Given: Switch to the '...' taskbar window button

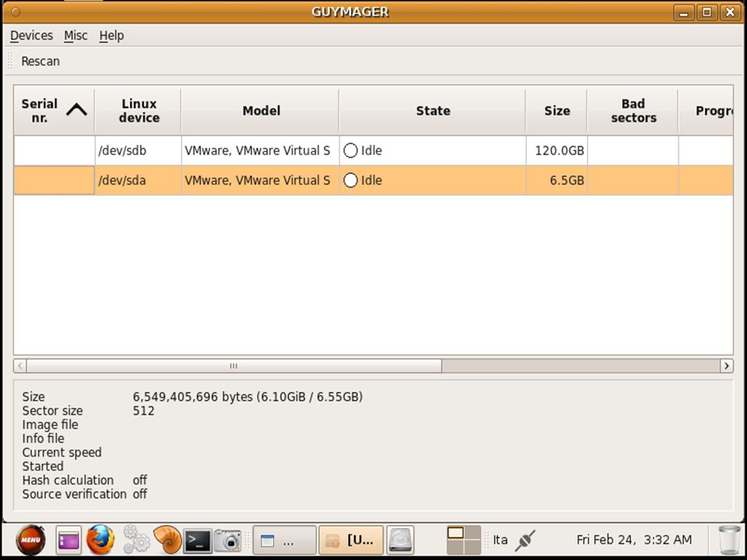Looking at the screenshot, I should (x=285, y=541).
